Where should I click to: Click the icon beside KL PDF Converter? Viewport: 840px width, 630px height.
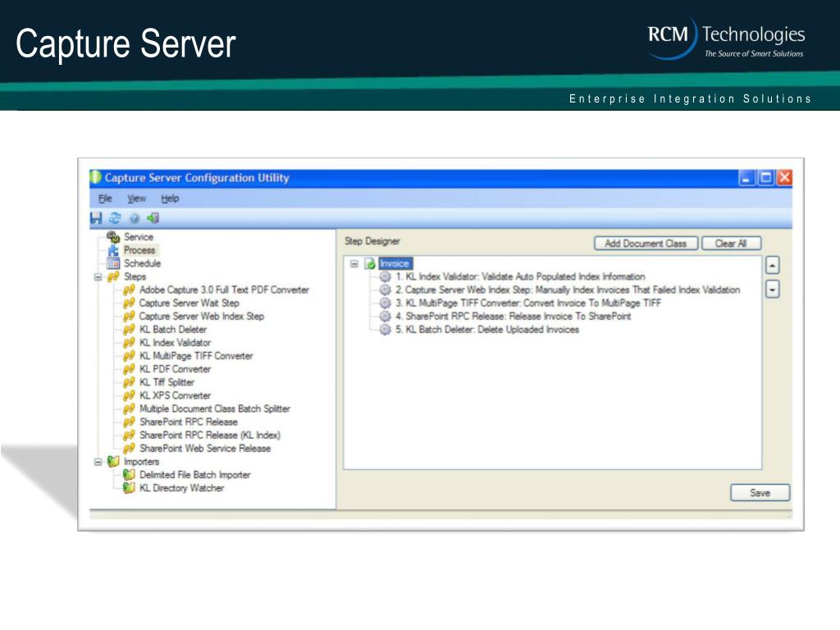pos(129,369)
